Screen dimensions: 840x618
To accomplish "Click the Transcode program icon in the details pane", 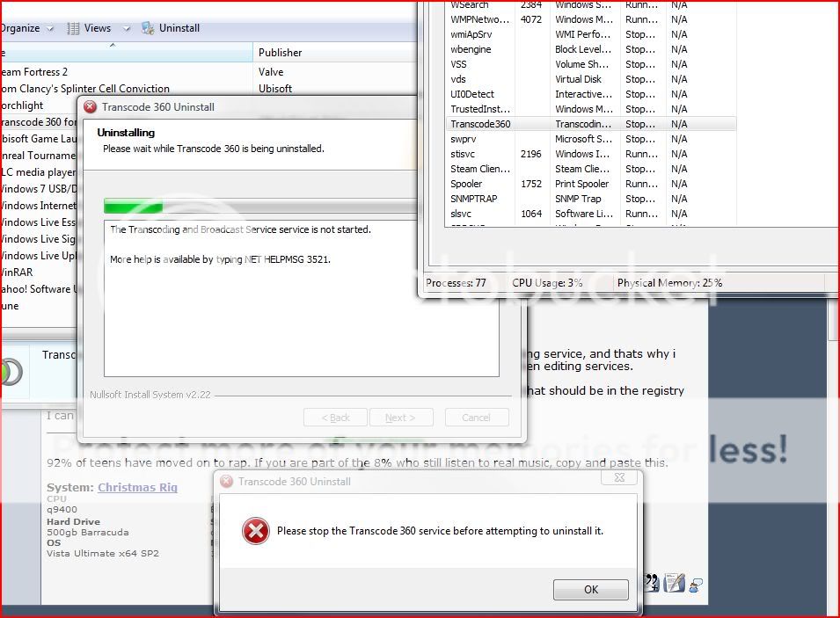I will (x=11, y=371).
